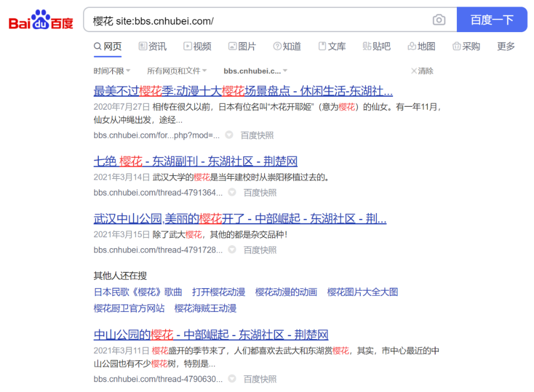
Task: Search related 打开樱花动漫
Action: tap(219, 292)
